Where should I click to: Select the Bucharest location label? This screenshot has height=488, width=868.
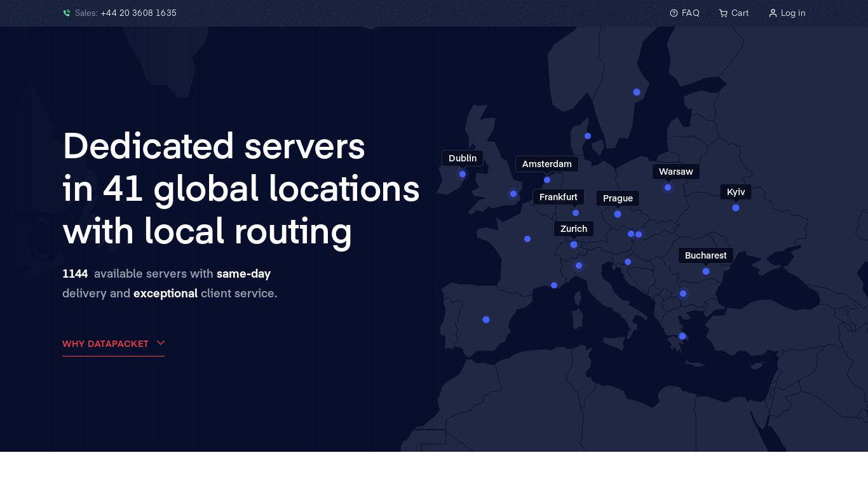(x=706, y=255)
